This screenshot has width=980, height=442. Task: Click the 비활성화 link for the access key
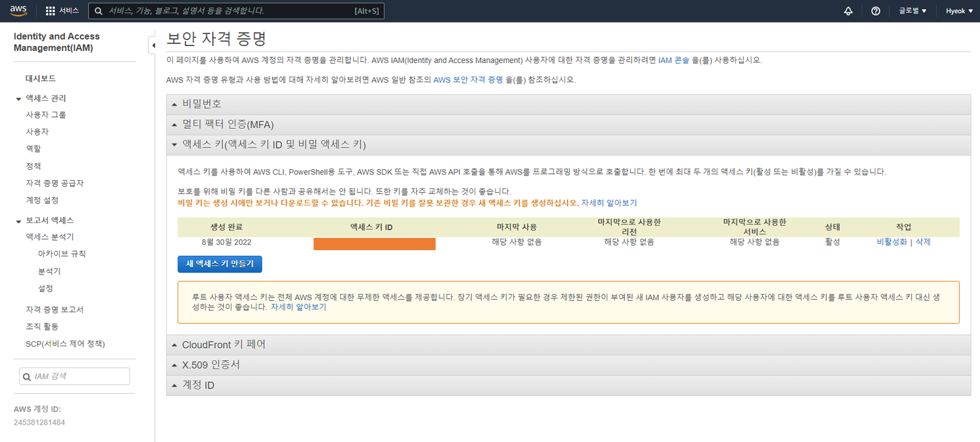pyautogui.click(x=892, y=242)
